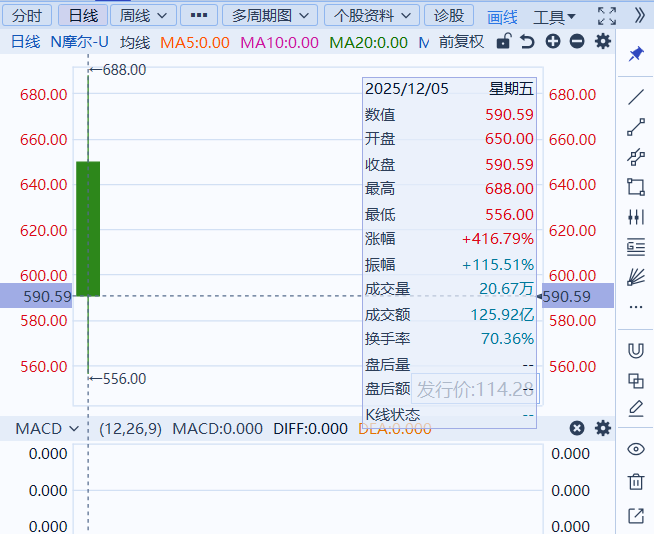The image size is (654, 534).
Task: Toggle the pin icon on drawing sidebar
Action: [635, 54]
